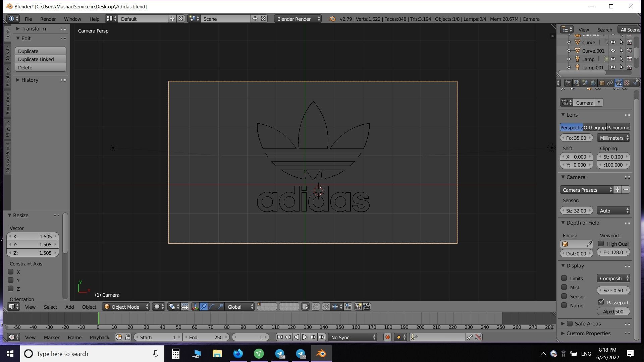Viewport: 644px width, 362px height.
Task: Toggle the timeline frame range lock icon
Action: 128,337
